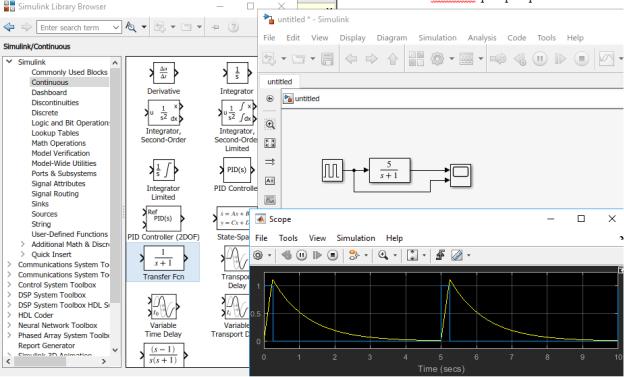
Task: Open Model Configuration gear in Simulink toolbar
Action: point(437,59)
